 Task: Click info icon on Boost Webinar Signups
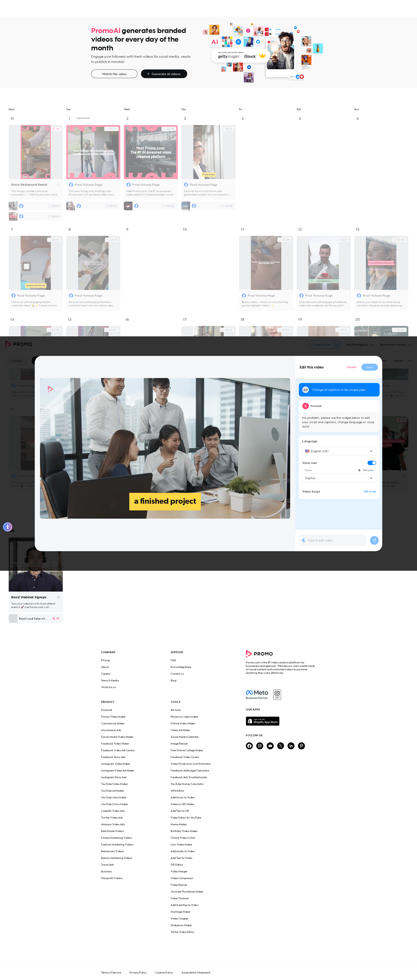point(58,597)
